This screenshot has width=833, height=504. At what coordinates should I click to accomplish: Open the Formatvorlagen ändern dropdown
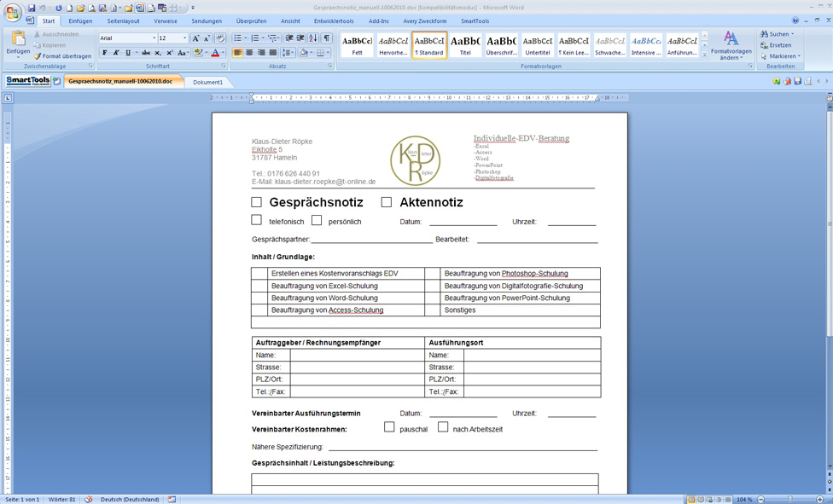(x=731, y=46)
